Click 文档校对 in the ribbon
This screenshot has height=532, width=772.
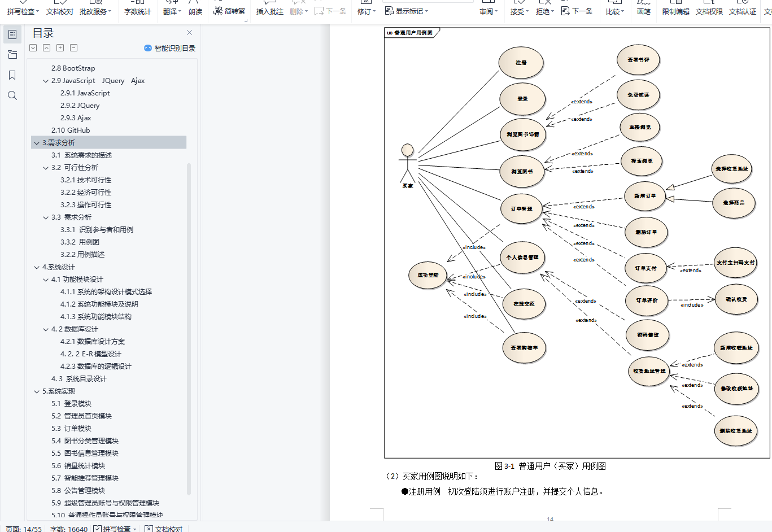60,11
